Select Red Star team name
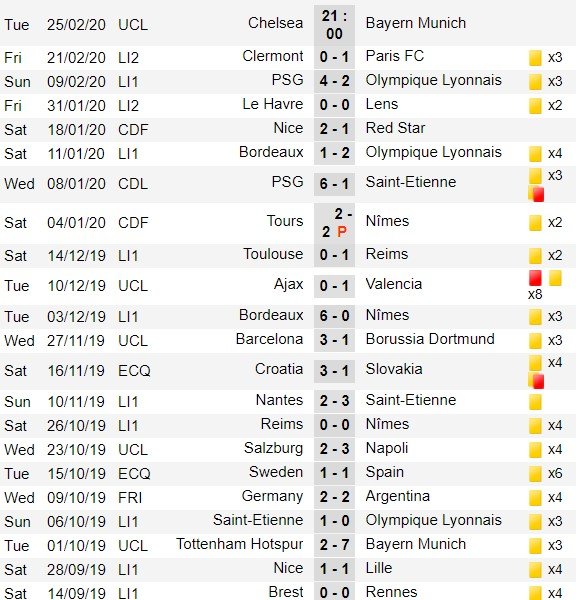Screen dimensions: 576x600 (395, 128)
